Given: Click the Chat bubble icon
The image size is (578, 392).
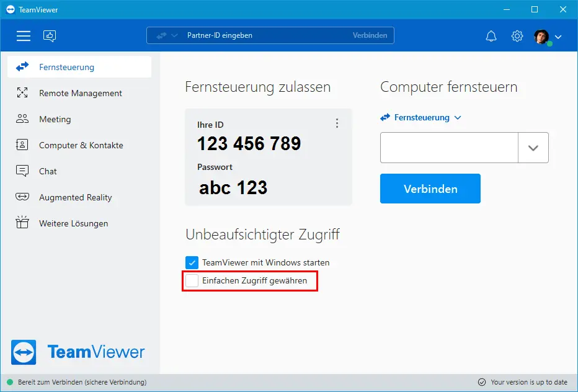Looking at the screenshot, I should tap(22, 171).
